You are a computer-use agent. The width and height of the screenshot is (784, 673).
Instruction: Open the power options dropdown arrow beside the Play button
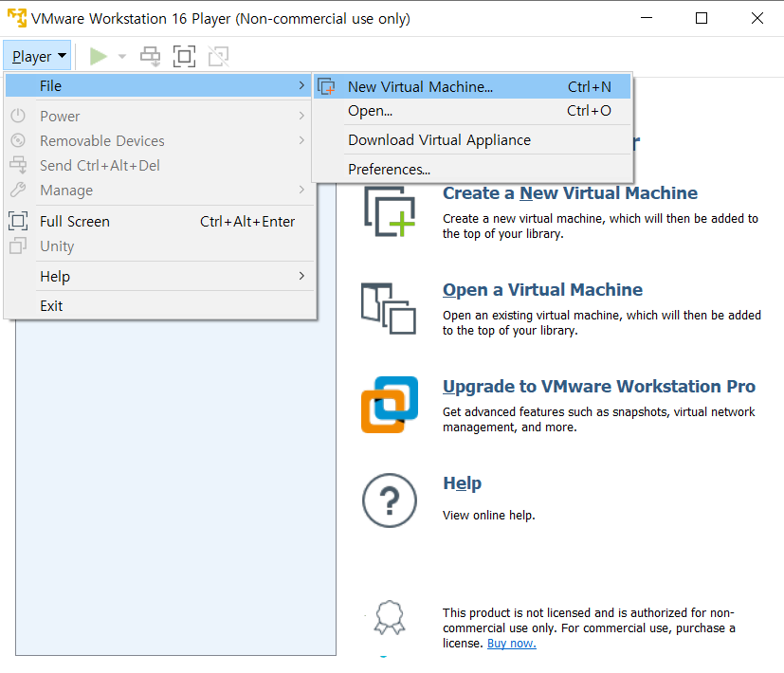(122, 57)
